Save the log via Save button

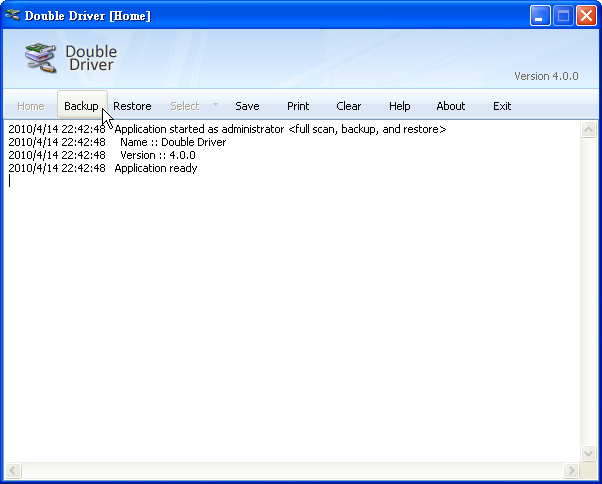247,106
